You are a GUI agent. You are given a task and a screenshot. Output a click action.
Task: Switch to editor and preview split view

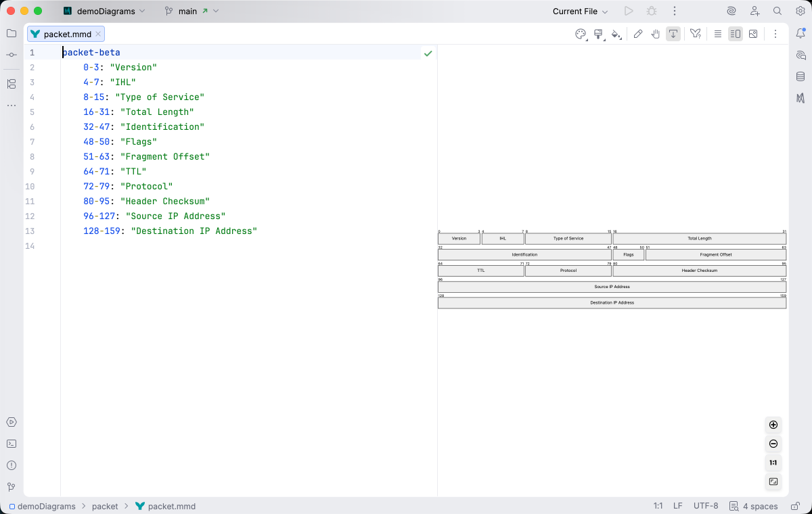(736, 34)
